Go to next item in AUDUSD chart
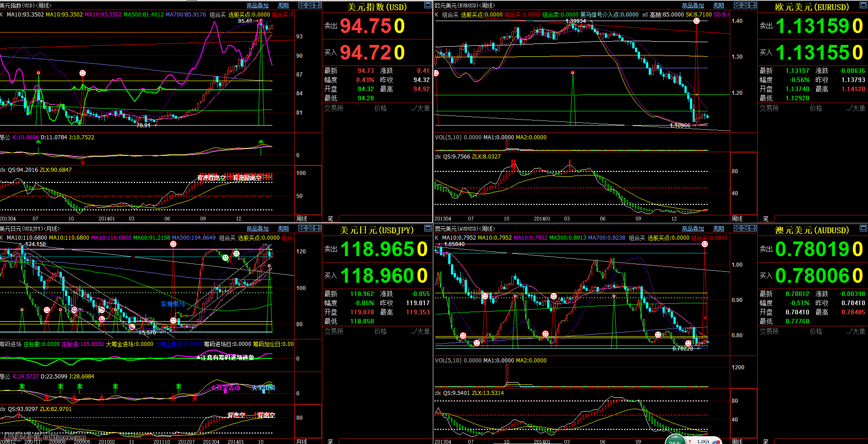Screen dimensions: 868x444 pos(745,228)
